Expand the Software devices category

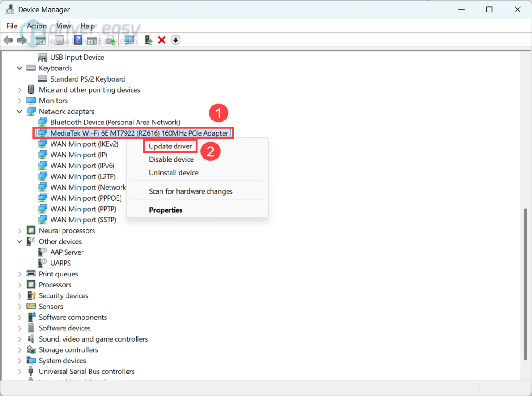pos(20,328)
